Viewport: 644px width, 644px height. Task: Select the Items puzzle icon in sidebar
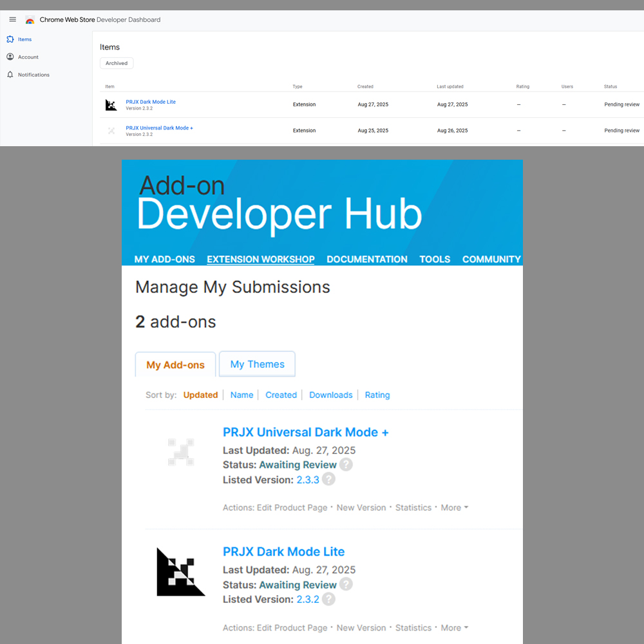coord(10,39)
